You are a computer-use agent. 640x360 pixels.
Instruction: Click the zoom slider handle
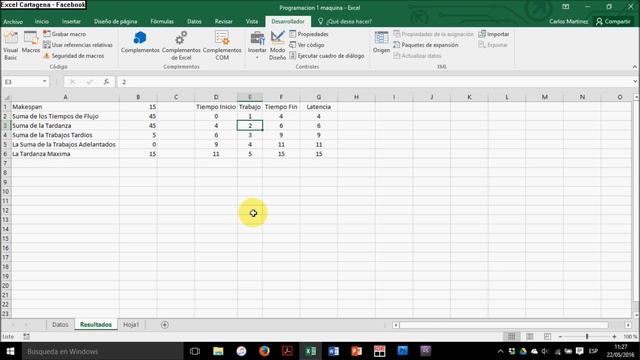point(587,336)
